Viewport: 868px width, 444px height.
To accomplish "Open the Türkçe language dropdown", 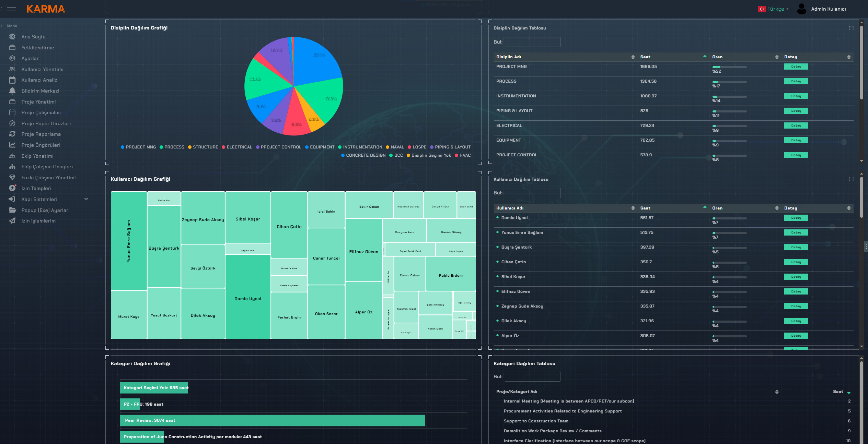I will (x=775, y=9).
